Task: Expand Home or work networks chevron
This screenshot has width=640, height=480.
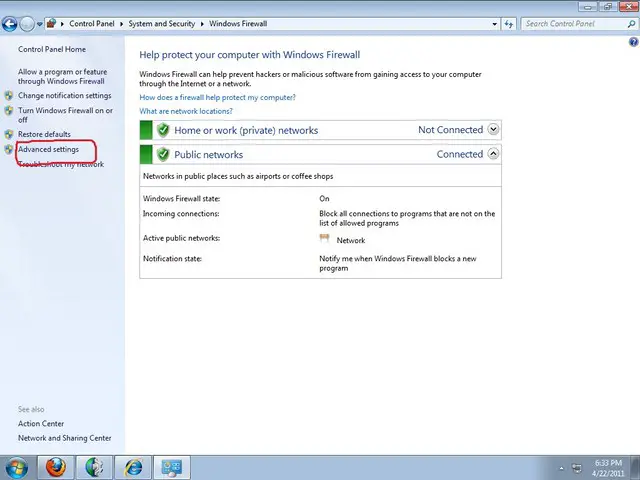Action: pyautogui.click(x=493, y=130)
